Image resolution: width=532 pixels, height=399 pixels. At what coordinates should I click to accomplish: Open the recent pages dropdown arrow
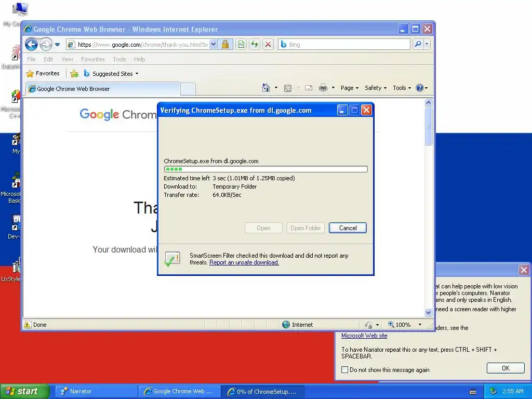tap(57, 45)
